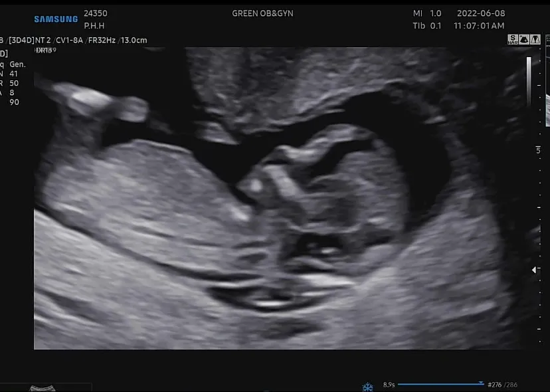Click the 13.0cm depth value
Screen dimensions: 550x392
(134, 40)
